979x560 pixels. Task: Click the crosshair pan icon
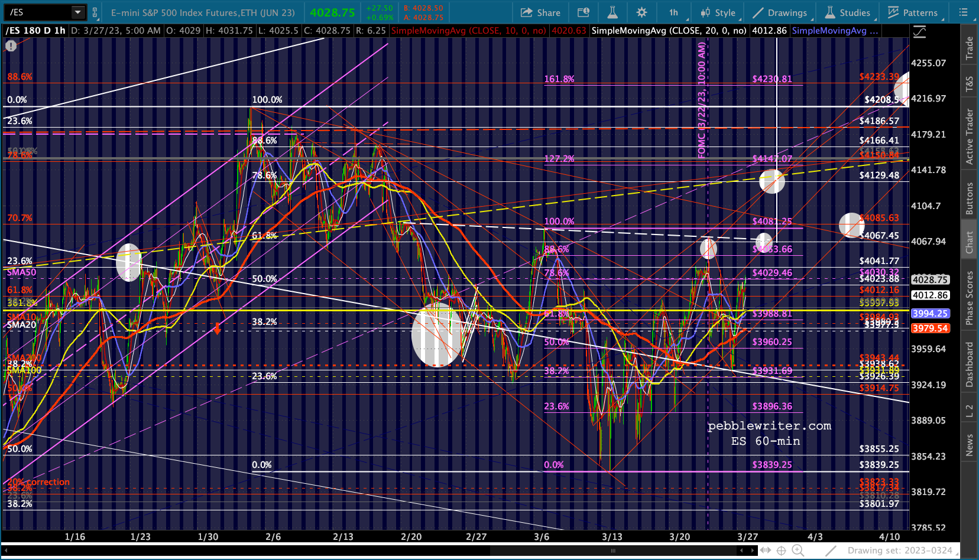point(781,551)
